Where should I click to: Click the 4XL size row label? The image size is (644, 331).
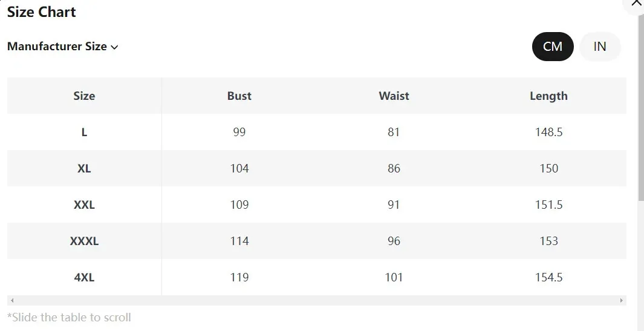coord(84,277)
